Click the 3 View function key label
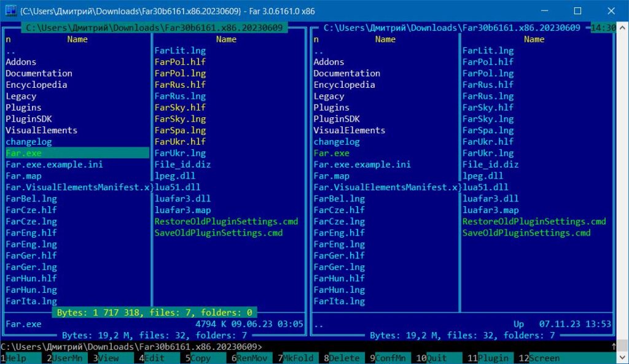The width and height of the screenshot is (629, 364). tap(109, 358)
